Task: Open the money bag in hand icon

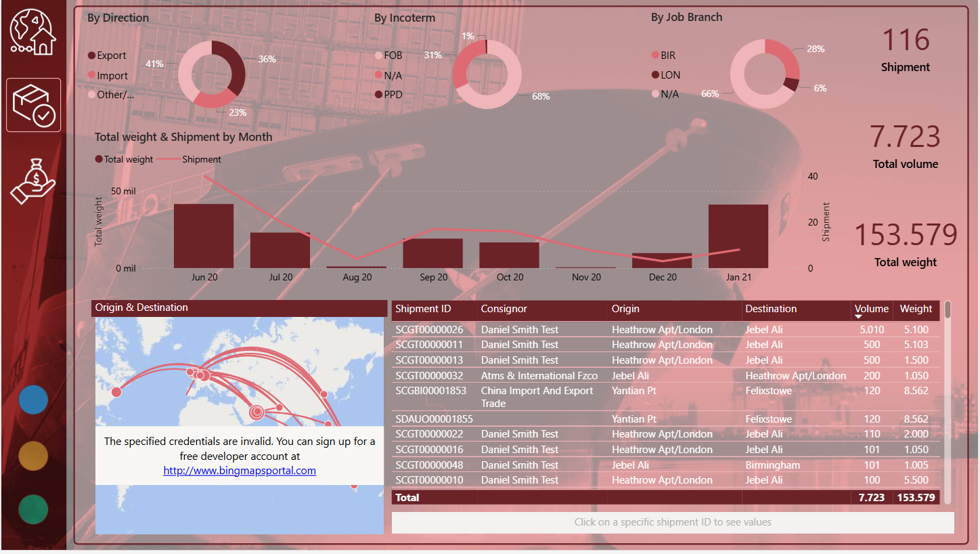Action: pyautogui.click(x=33, y=182)
